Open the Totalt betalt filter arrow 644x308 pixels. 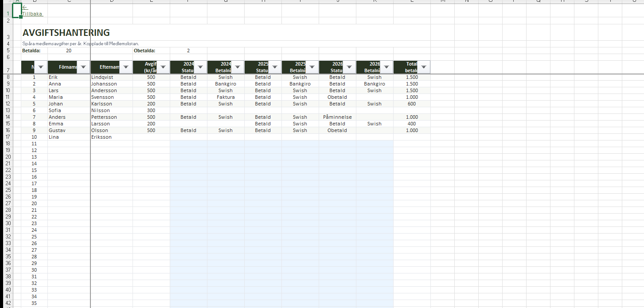[423, 67]
